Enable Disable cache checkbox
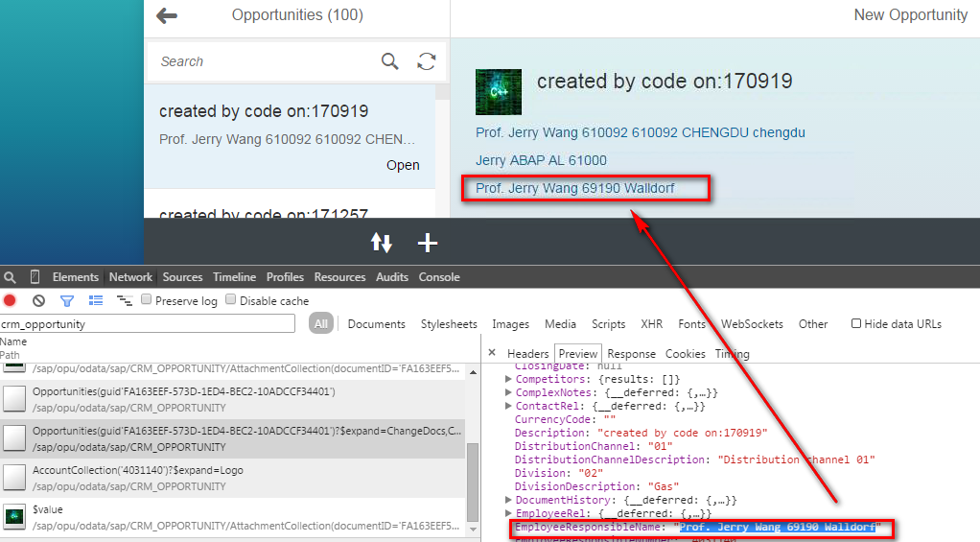Image resolution: width=980 pixels, height=542 pixels. coord(231,299)
